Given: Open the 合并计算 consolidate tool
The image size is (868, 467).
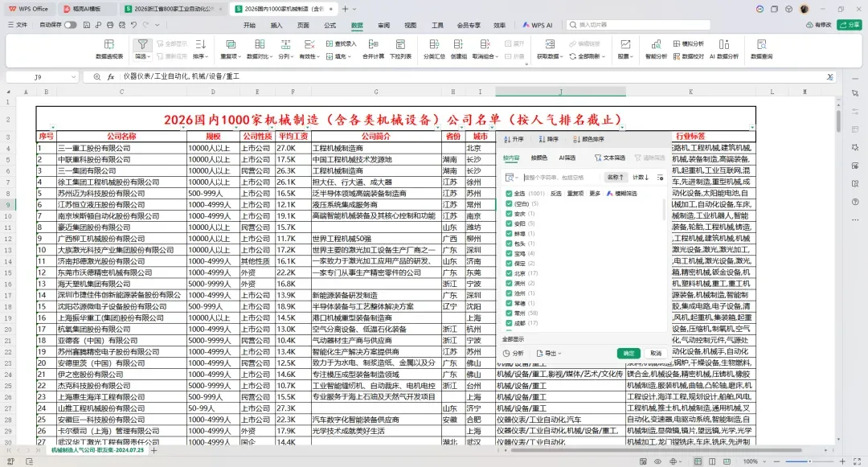Looking at the screenshot, I should click(x=373, y=49).
